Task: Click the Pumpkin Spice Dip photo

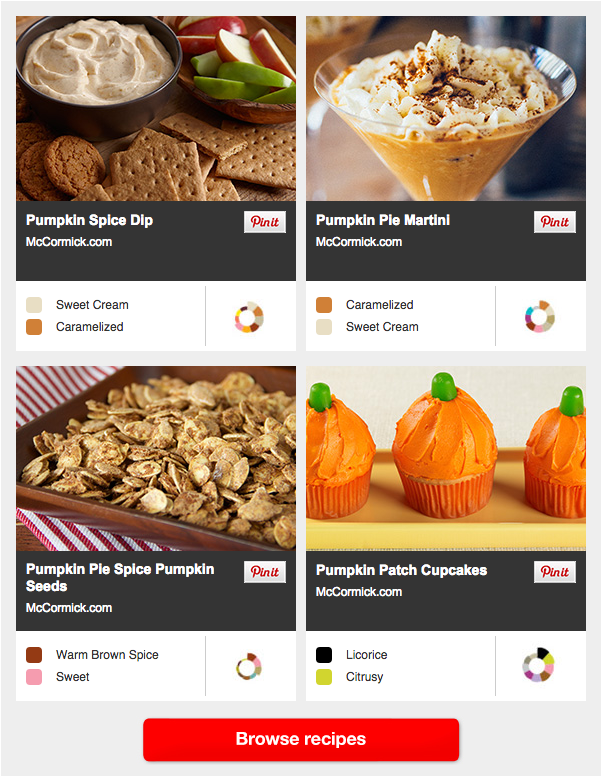Action: point(156,108)
